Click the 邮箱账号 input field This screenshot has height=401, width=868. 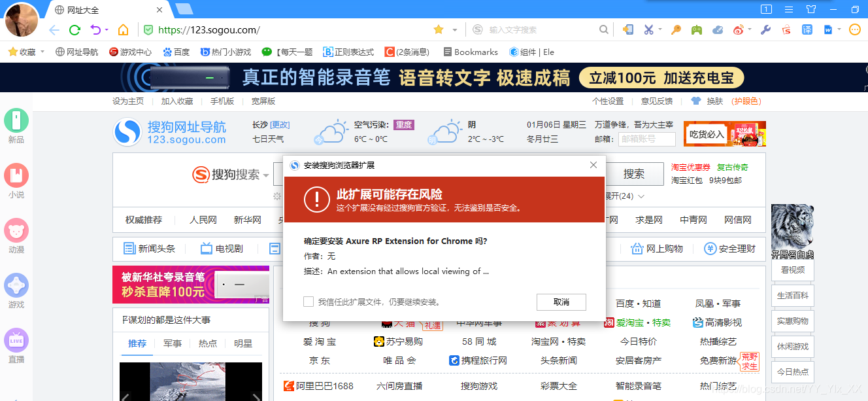tap(646, 139)
